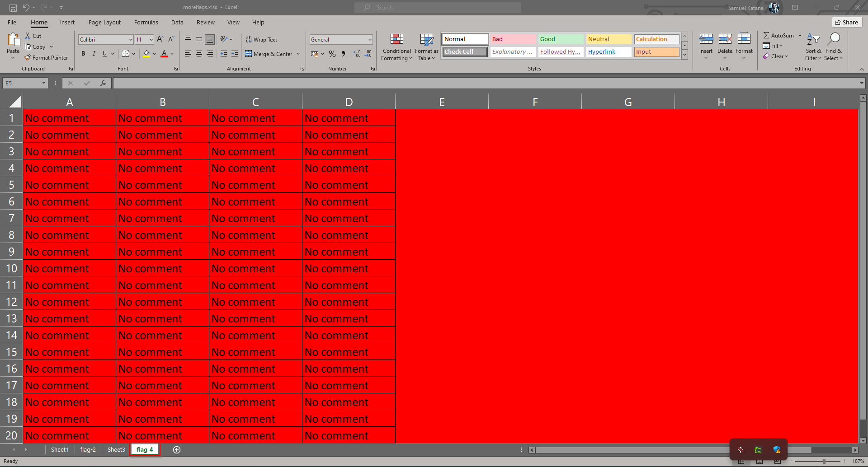The image size is (868, 467).
Task: Open the Page Layout ribbon tab
Action: tap(104, 23)
